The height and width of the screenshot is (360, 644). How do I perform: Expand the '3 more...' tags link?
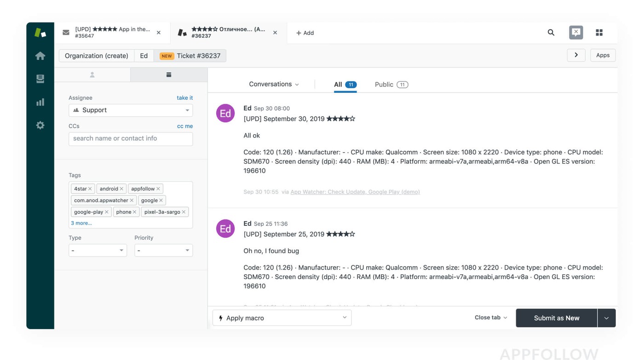[81, 223]
